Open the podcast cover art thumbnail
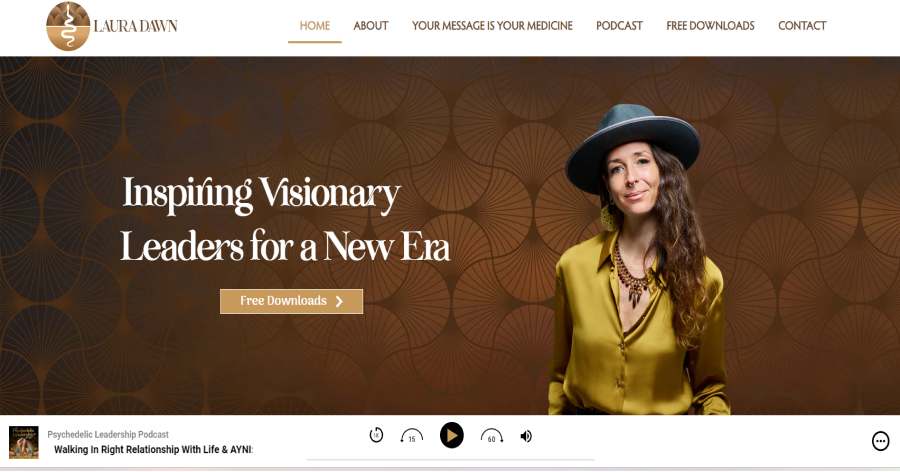The image size is (900, 472). coord(24,442)
